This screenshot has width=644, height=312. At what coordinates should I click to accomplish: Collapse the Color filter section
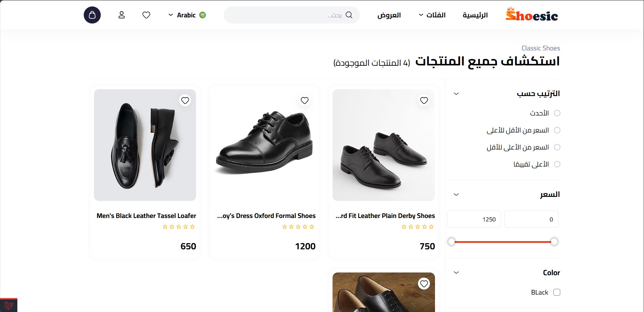tap(456, 272)
